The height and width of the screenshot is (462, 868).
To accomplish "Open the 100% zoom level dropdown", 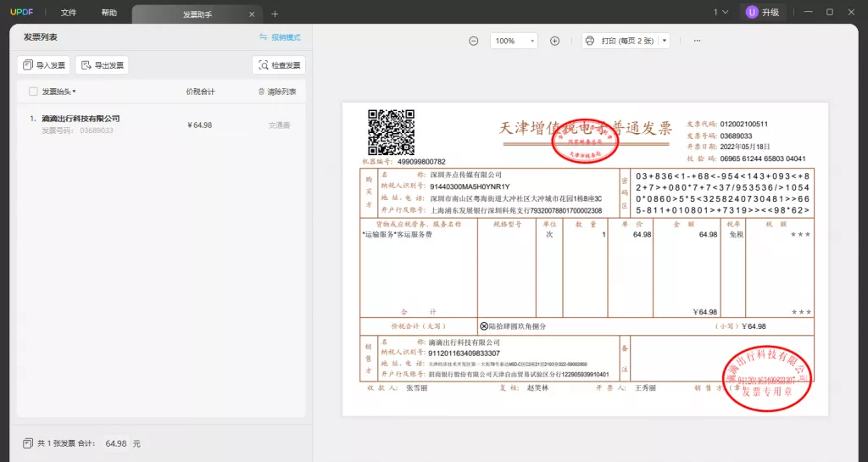I will pyautogui.click(x=514, y=41).
